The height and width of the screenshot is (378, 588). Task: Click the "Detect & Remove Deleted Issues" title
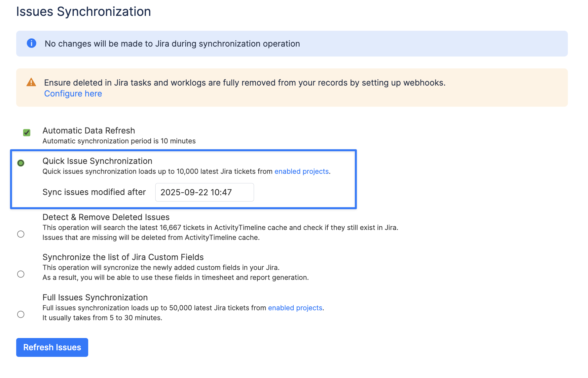pos(106,217)
